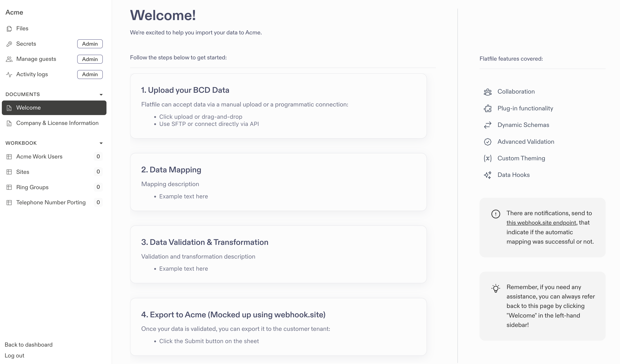Viewport: 620px width, 364px height.
Task: Click the Admin badge beside Manage guests
Action: tap(90, 59)
